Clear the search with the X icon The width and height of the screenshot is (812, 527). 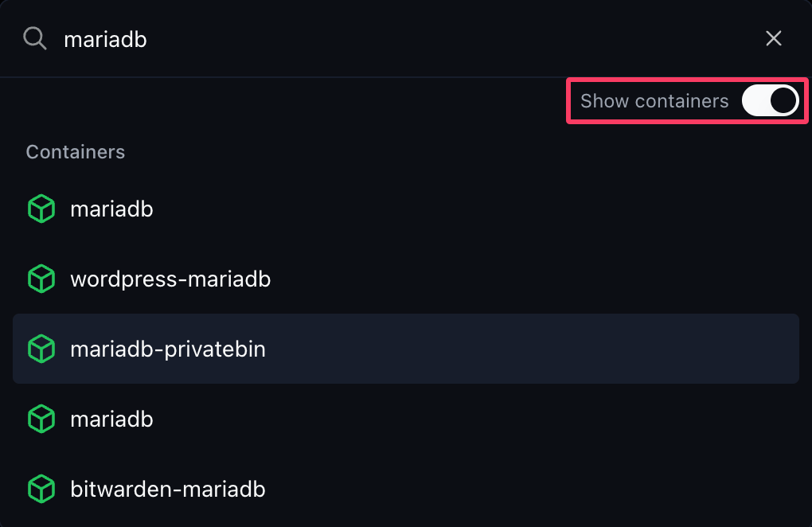pos(774,38)
